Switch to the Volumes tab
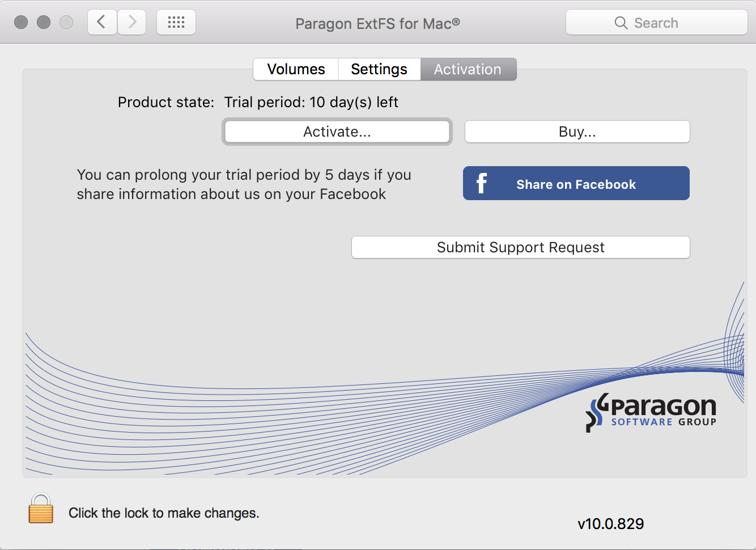756x550 pixels. (296, 69)
